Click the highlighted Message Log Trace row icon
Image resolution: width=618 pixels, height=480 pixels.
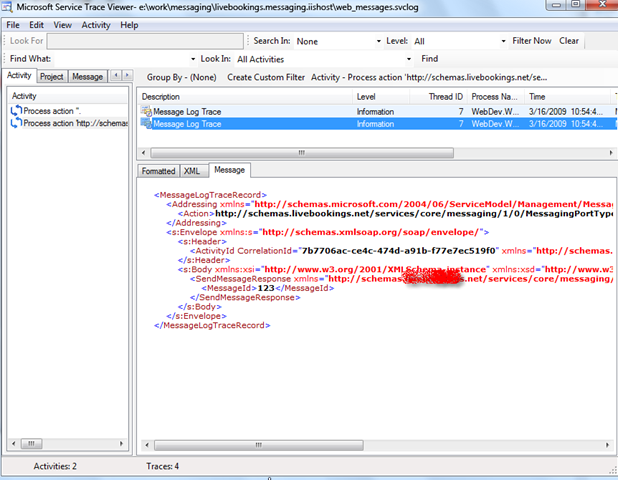coord(146,124)
